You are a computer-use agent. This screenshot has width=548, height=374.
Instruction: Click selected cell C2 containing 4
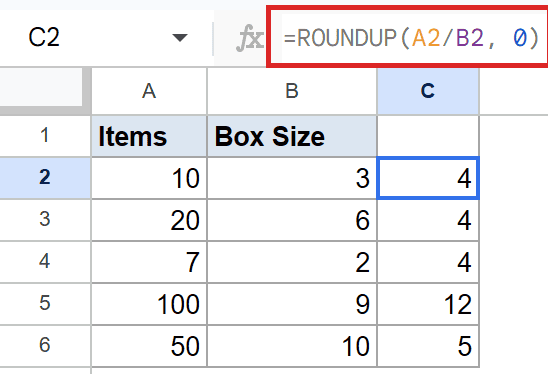click(x=428, y=178)
